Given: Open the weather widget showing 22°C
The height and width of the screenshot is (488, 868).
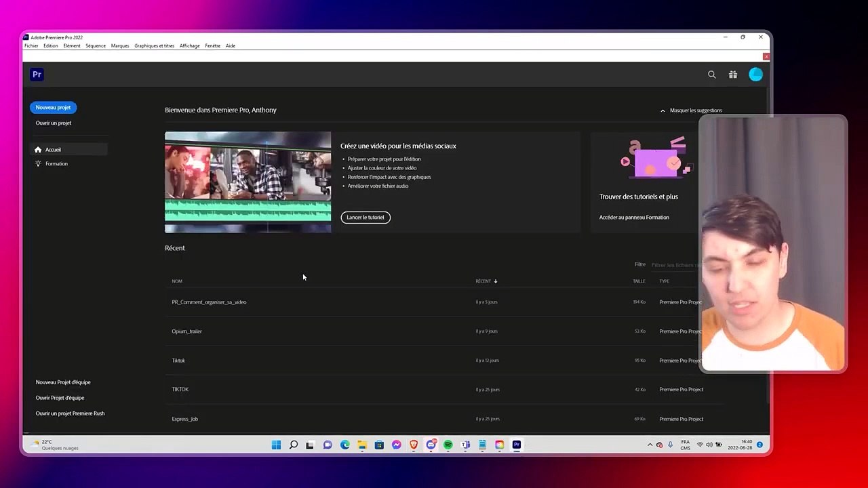Looking at the screenshot, I should [54, 445].
